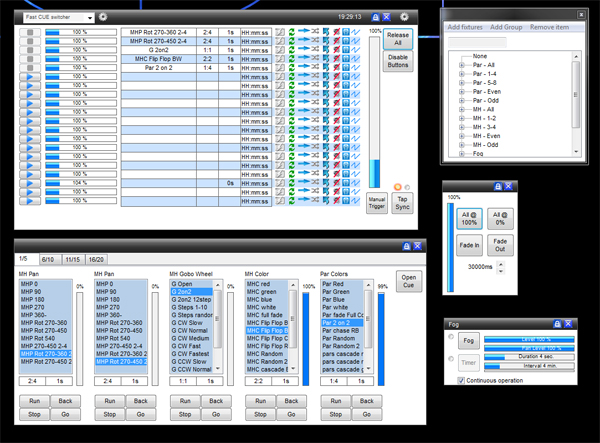Viewport: 600px width, 443px height.
Task: Click the Tap Sync button
Action: 403,203
